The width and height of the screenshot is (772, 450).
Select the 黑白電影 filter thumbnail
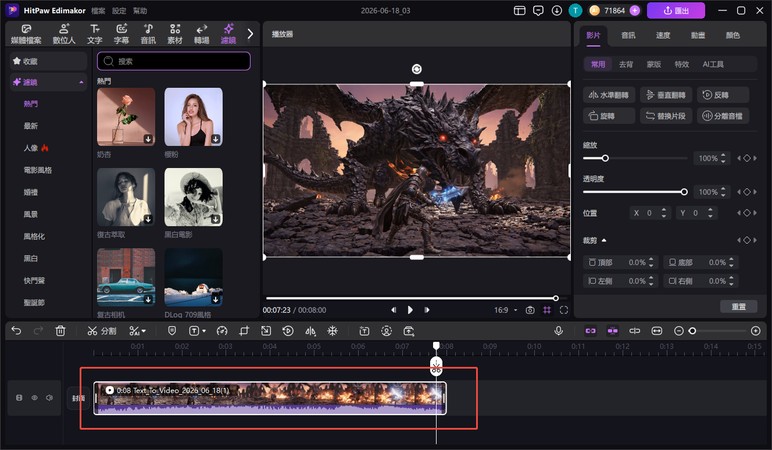click(x=193, y=197)
